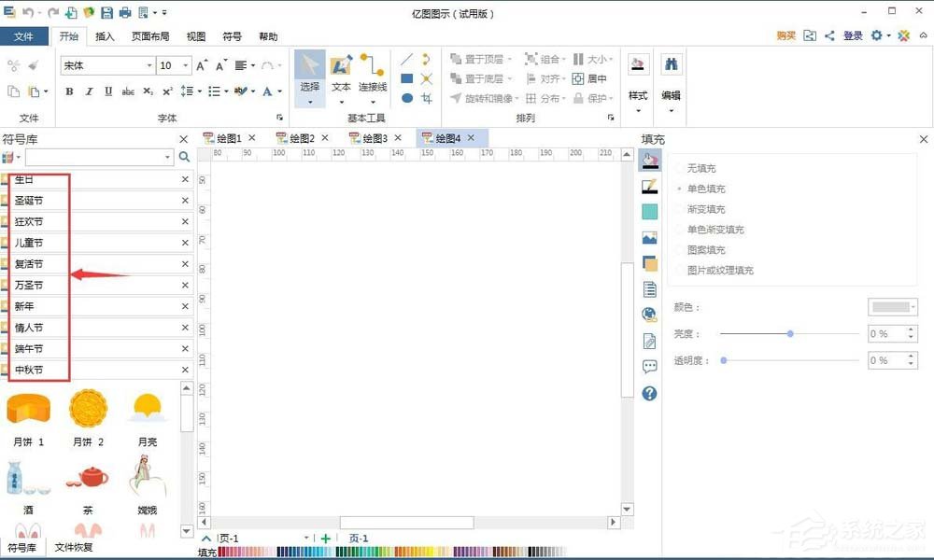Open the 插入 ribbon tab

pyautogui.click(x=104, y=36)
